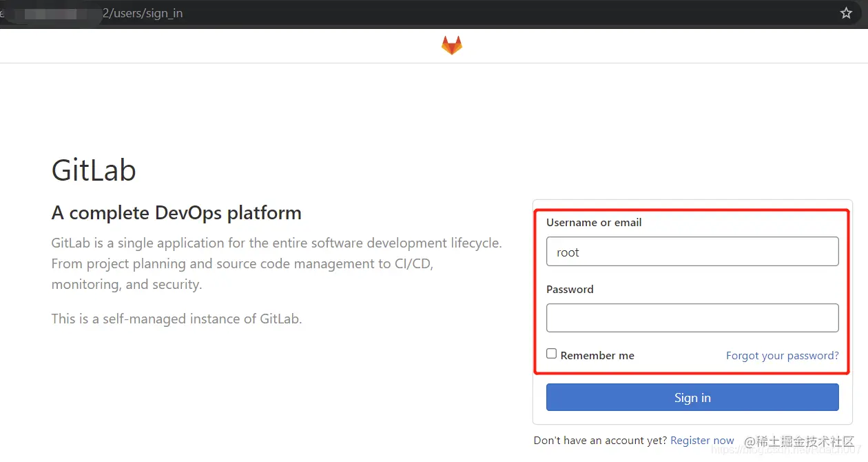The image size is (868, 462).
Task: Click 'This is a self-managed instance' text
Action: point(176,319)
